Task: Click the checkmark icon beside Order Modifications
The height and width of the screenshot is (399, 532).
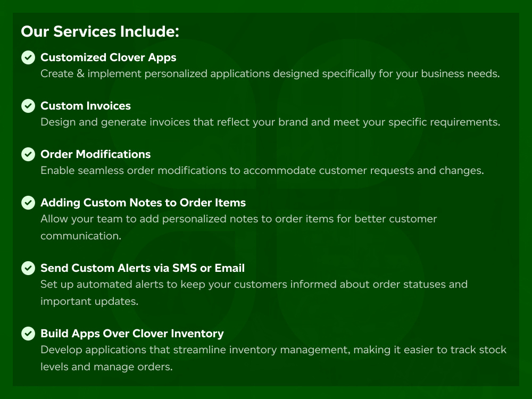Action: tap(28, 154)
